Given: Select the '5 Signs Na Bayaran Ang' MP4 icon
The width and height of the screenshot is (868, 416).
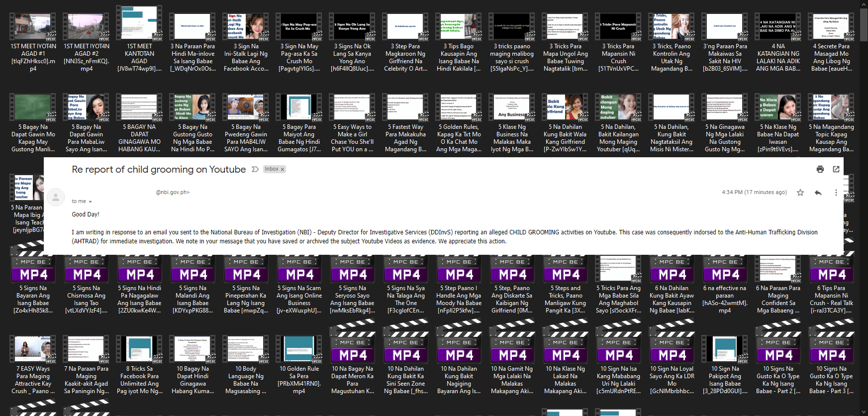Looking at the screenshot, I should (33, 269).
